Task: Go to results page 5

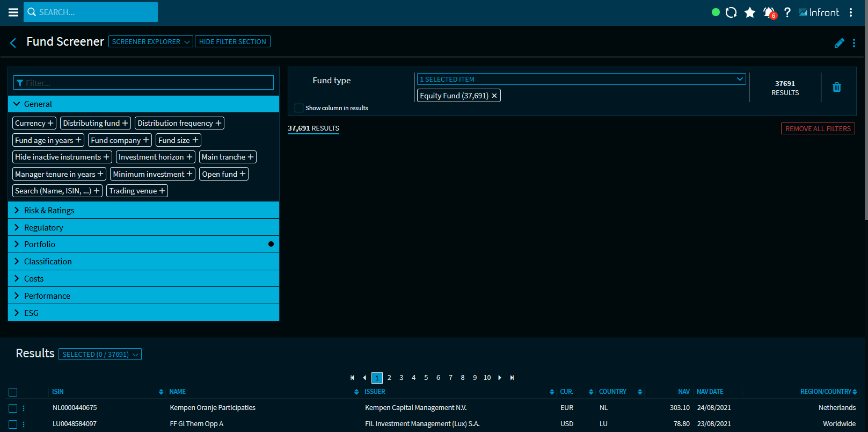Action: 426,378
